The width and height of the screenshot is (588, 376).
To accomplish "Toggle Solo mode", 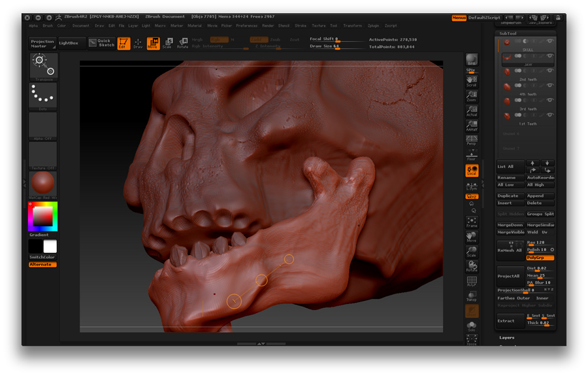I will point(472,326).
